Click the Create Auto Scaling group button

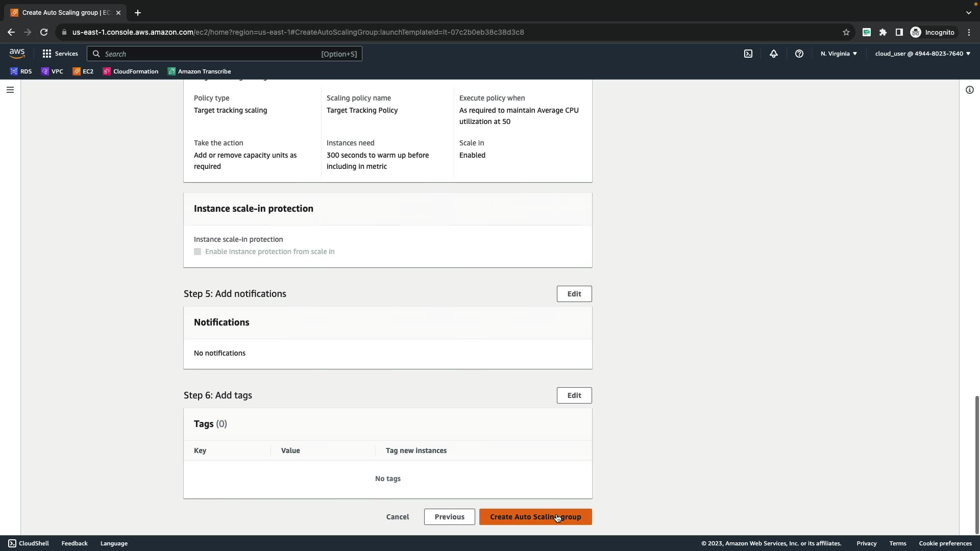coord(535,517)
